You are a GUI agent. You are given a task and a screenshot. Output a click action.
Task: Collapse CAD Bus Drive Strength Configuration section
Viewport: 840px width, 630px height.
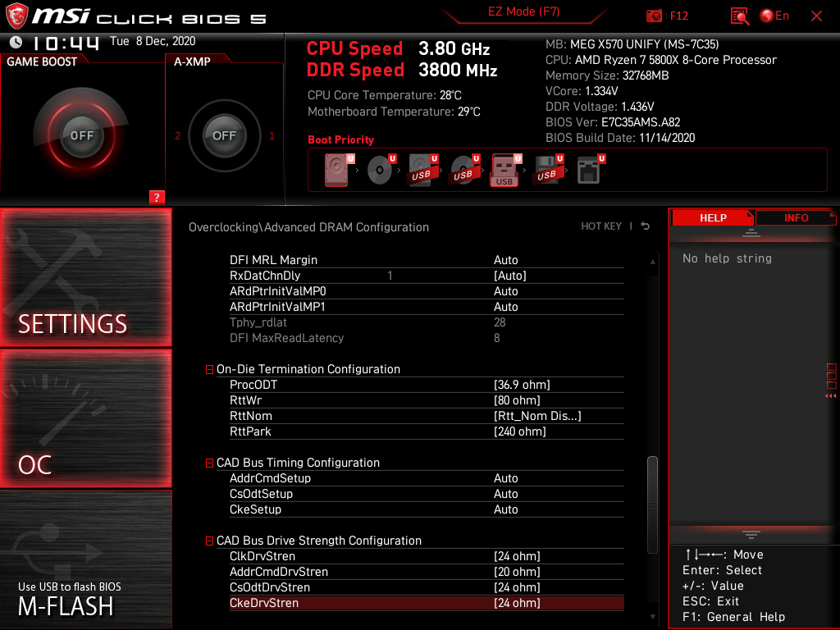tap(209, 541)
